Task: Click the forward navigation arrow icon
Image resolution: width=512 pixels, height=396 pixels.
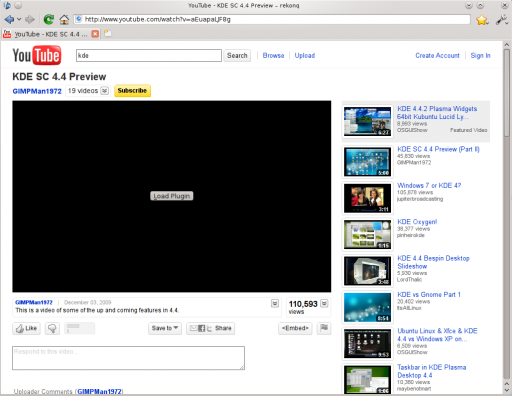Action: [30, 20]
